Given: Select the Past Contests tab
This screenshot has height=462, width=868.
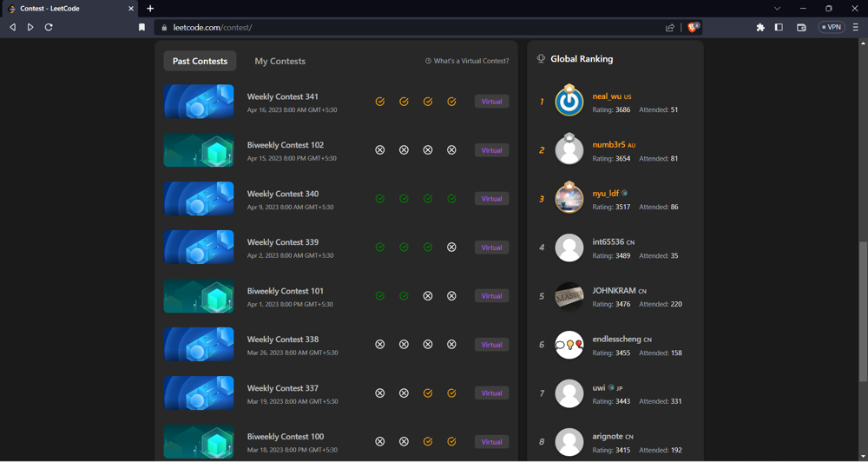Looking at the screenshot, I should (x=200, y=61).
